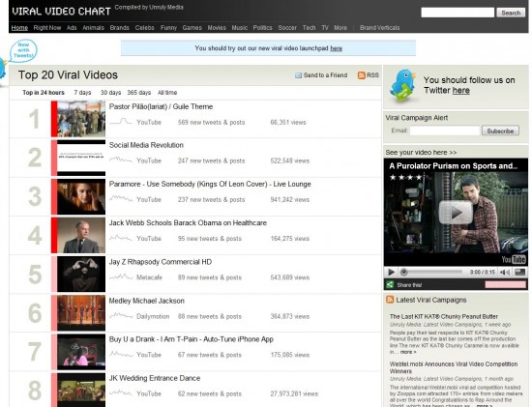Click Twitter 'here' follow link

point(461,91)
